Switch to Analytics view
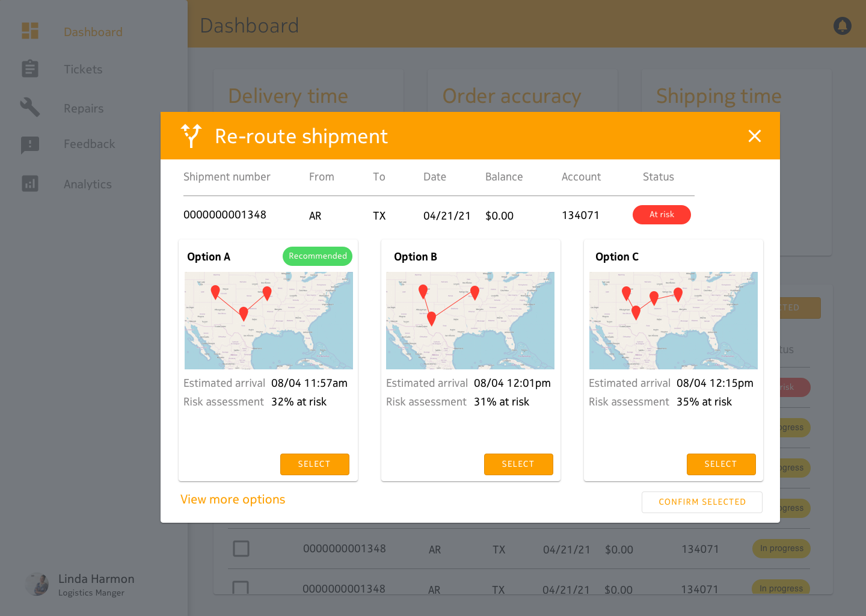Screen dimensions: 866x616 pyautogui.click(x=88, y=184)
